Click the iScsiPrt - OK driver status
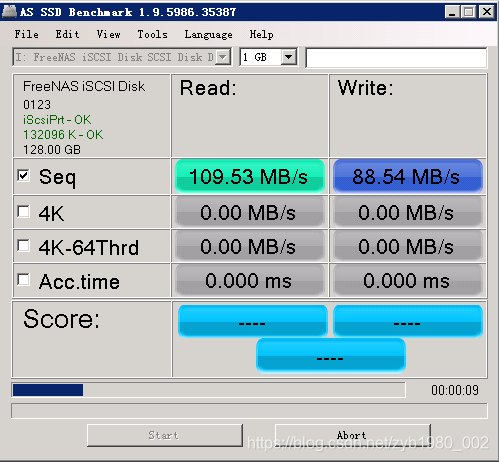 click(57, 120)
